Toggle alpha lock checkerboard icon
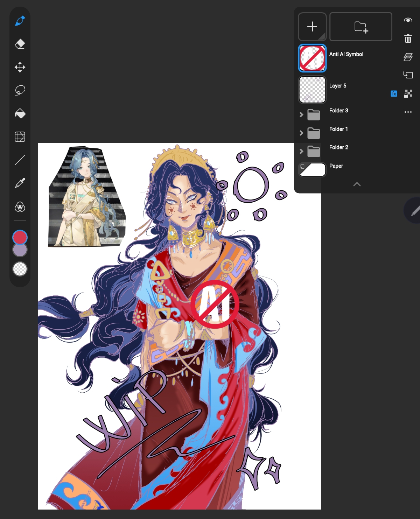Viewport: 420px width, 519px height. tap(408, 93)
